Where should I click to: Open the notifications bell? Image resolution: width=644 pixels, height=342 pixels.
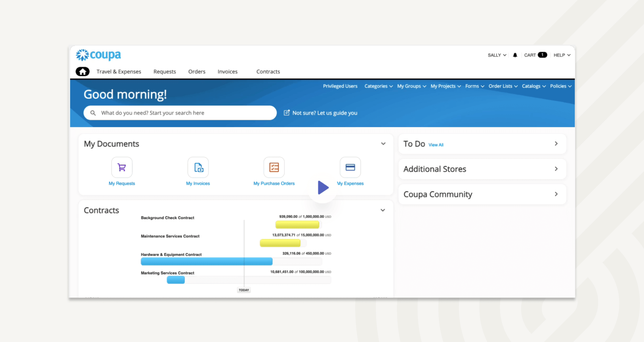(515, 55)
